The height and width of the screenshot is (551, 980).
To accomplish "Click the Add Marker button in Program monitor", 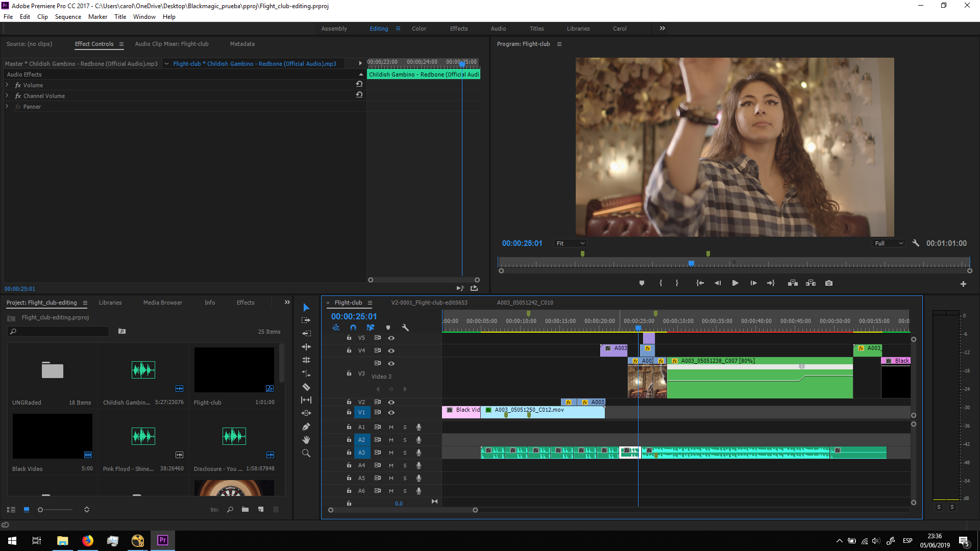I will tap(642, 283).
